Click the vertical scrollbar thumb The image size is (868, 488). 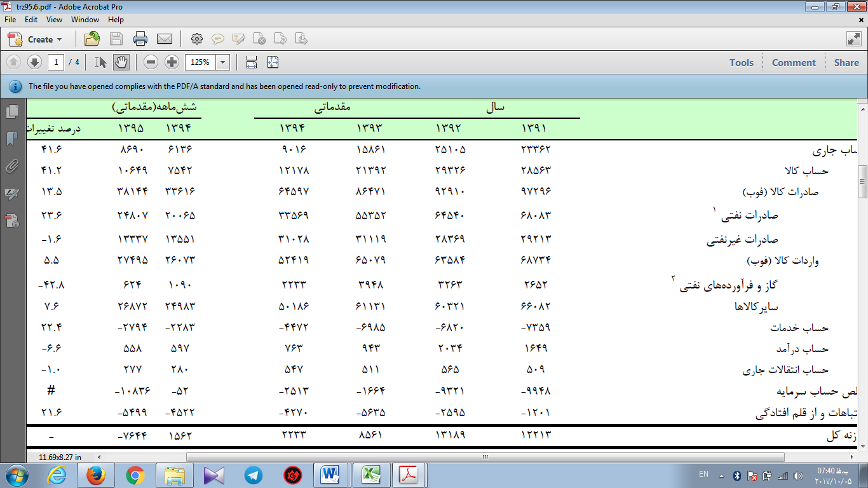coord(862,182)
